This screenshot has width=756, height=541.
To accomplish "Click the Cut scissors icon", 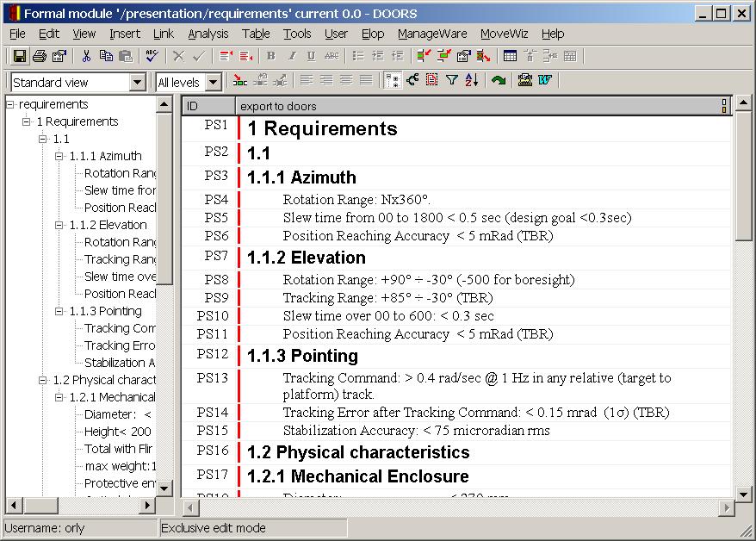I will [x=86, y=56].
